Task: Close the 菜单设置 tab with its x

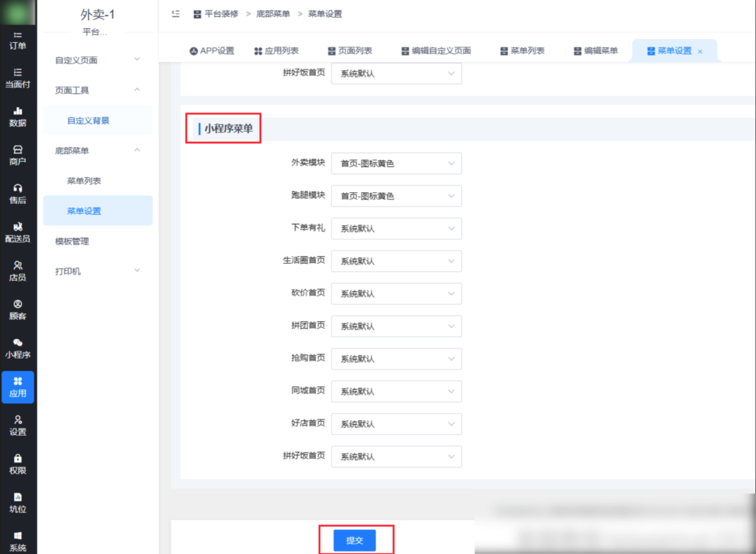Action: point(698,51)
